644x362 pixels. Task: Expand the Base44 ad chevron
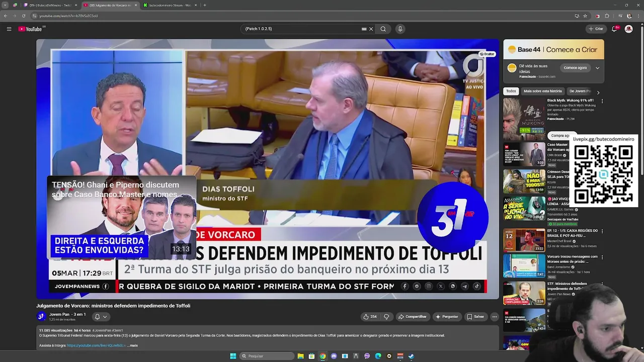click(x=597, y=68)
